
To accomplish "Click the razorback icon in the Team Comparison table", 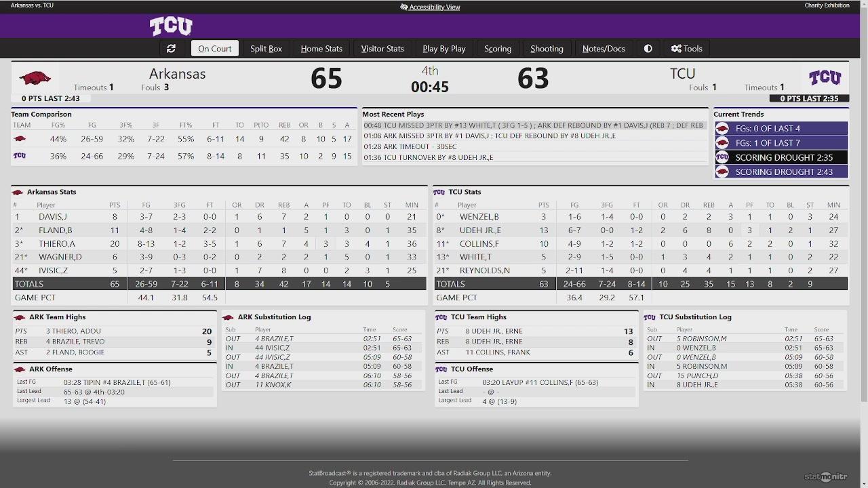I will 20,139.
